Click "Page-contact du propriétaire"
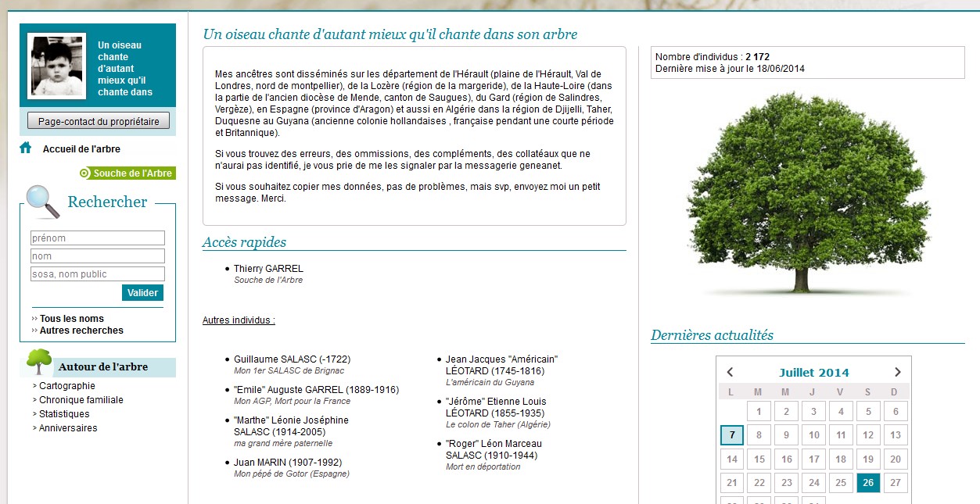The height and width of the screenshot is (504, 980). click(x=97, y=120)
